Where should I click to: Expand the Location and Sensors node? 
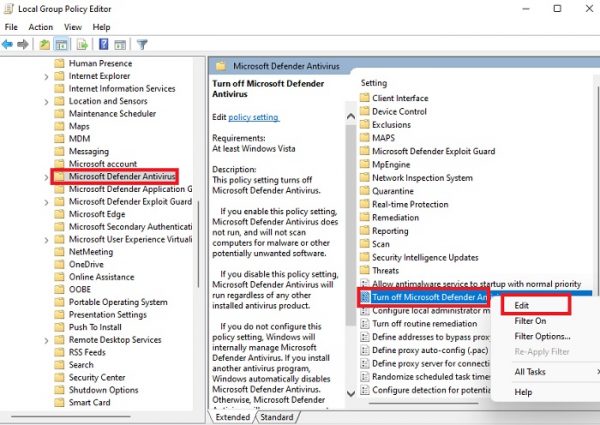click(46, 102)
